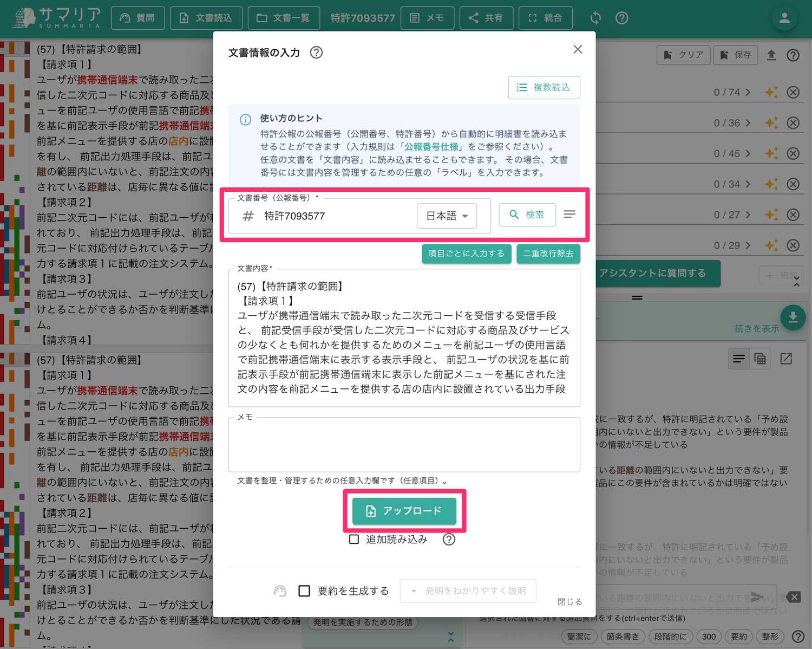Click the AI sparkle icon on the 0 / 36 row
The image size is (812, 649).
point(771,123)
